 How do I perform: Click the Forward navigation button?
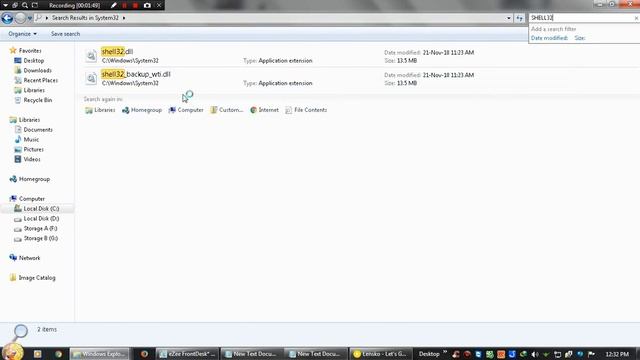(x=20, y=18)
